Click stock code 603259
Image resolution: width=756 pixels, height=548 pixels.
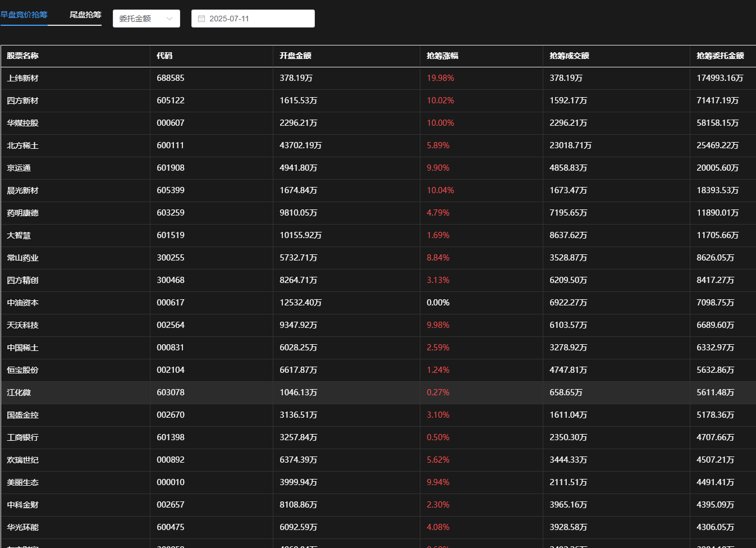click(171, 213)
